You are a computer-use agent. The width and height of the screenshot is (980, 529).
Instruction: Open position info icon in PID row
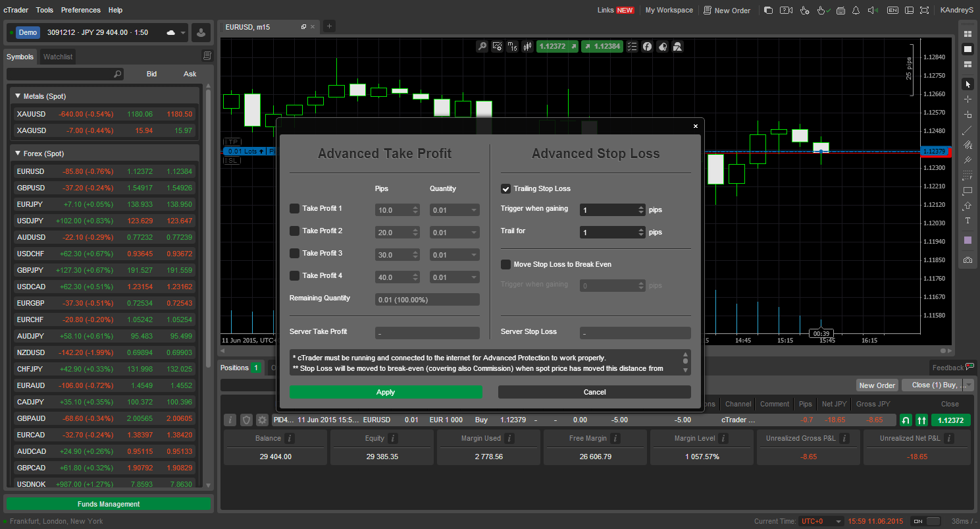(230, 420)
